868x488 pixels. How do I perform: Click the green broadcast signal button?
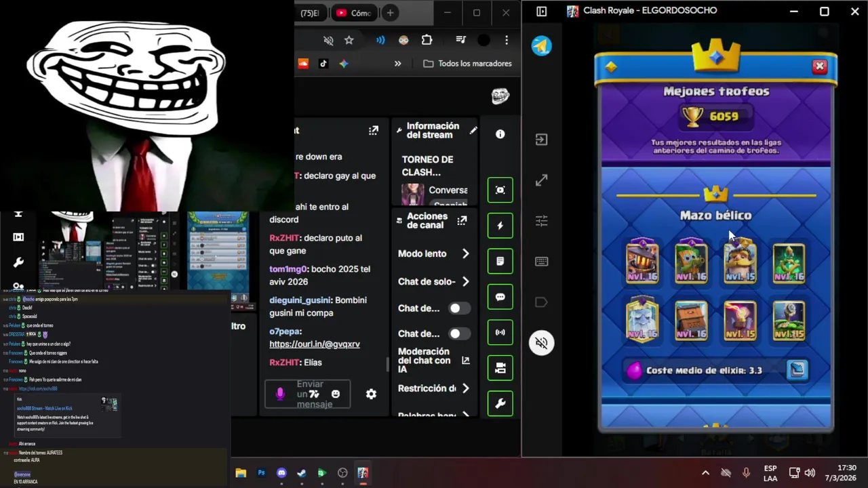coord(500,332)
